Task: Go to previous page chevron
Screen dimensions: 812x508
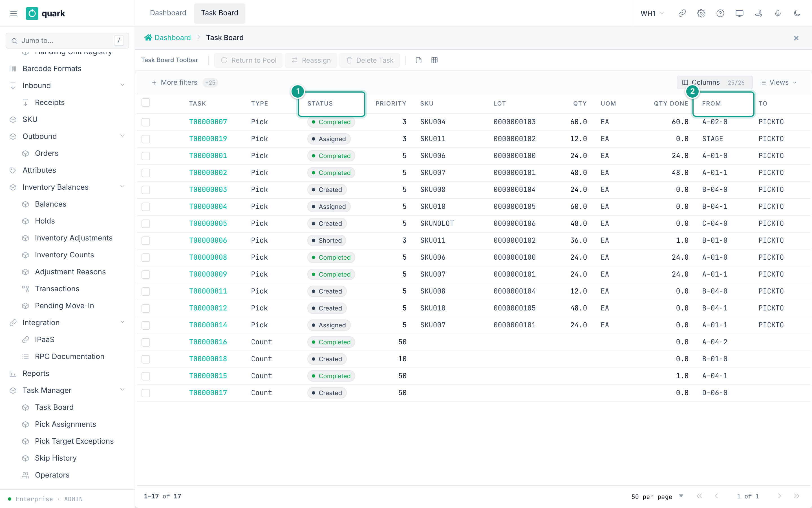Action: pos(716,496)
